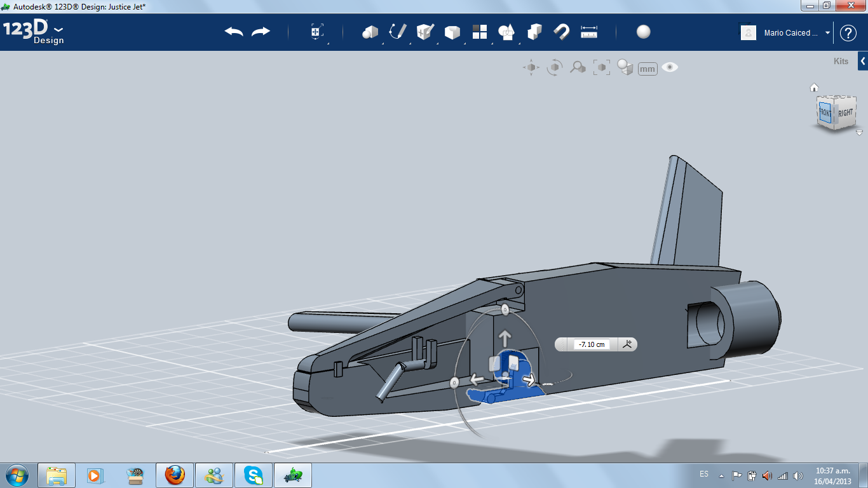
Task: Click the Mario Caiced account name
Action: pos(791,33)
